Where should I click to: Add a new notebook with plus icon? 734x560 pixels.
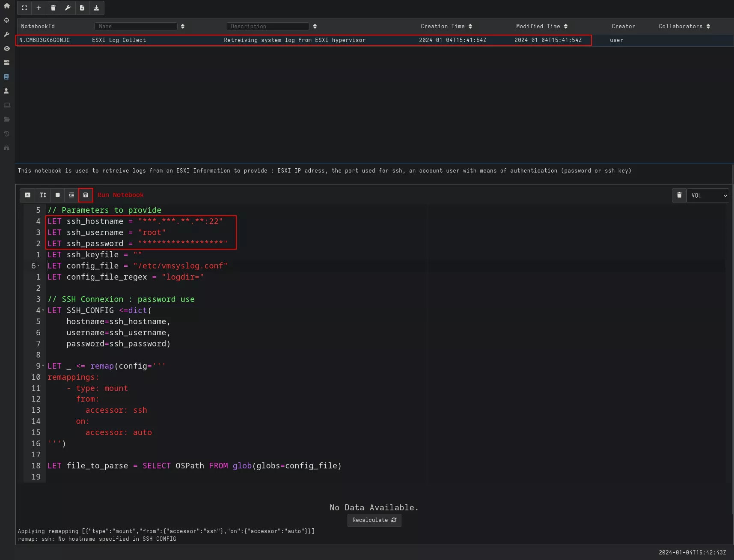coord(39,8)
